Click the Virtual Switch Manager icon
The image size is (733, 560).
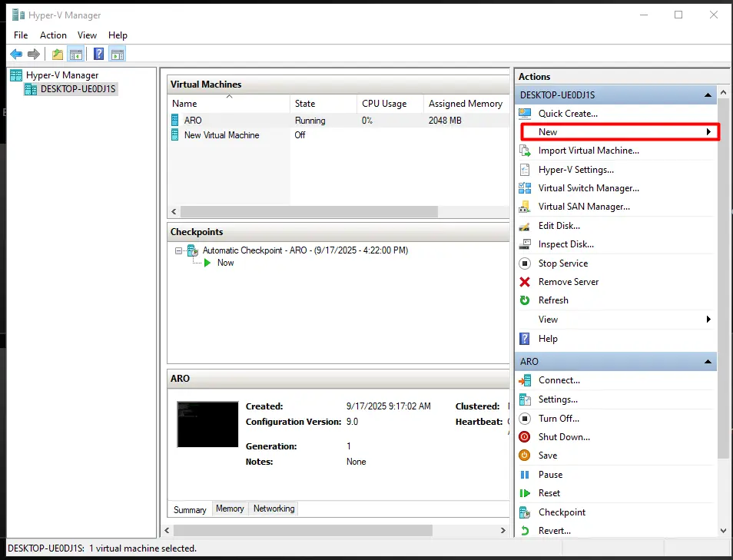(x=525, y=188)
